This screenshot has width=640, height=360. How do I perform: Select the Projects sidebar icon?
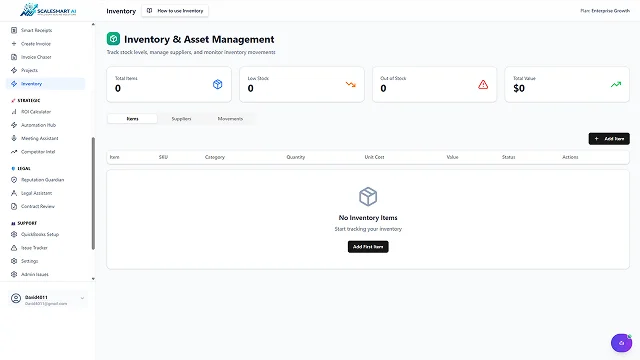click(14, 70)
